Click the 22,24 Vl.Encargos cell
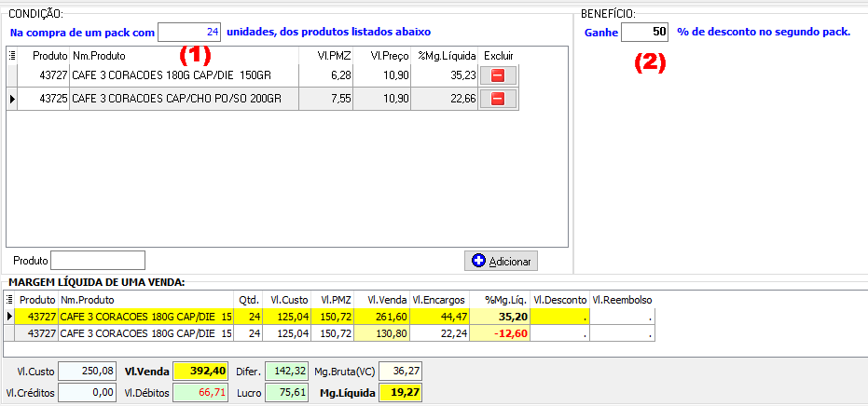Viewport: 868px width, 406px height. point(439,333)
